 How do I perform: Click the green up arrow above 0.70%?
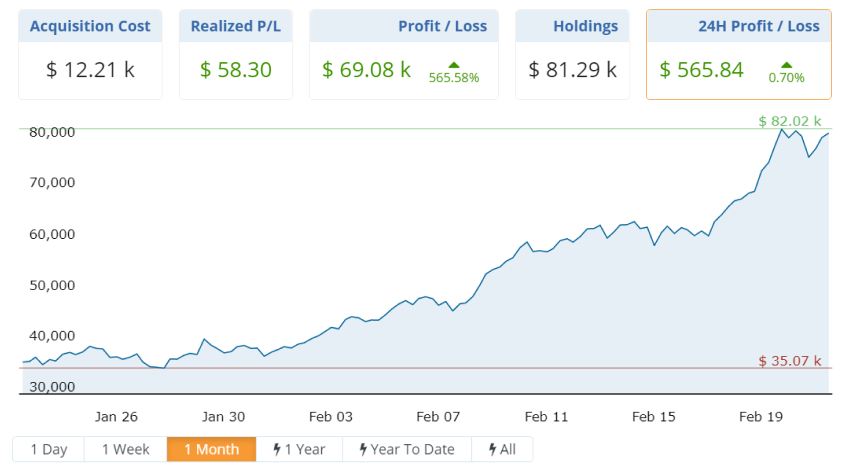point(786,64)
